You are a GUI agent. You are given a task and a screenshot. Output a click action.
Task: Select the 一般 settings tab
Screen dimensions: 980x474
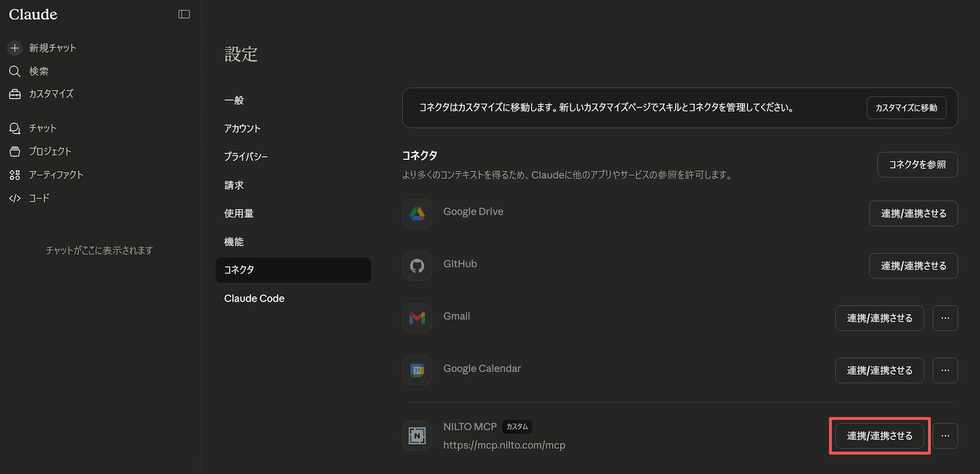click(234, 100)
